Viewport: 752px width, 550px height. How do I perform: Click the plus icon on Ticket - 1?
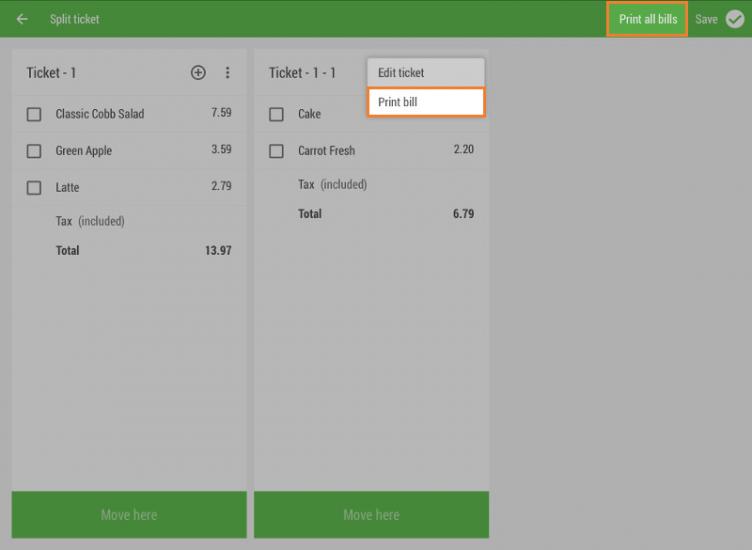[x=198, y=73]
